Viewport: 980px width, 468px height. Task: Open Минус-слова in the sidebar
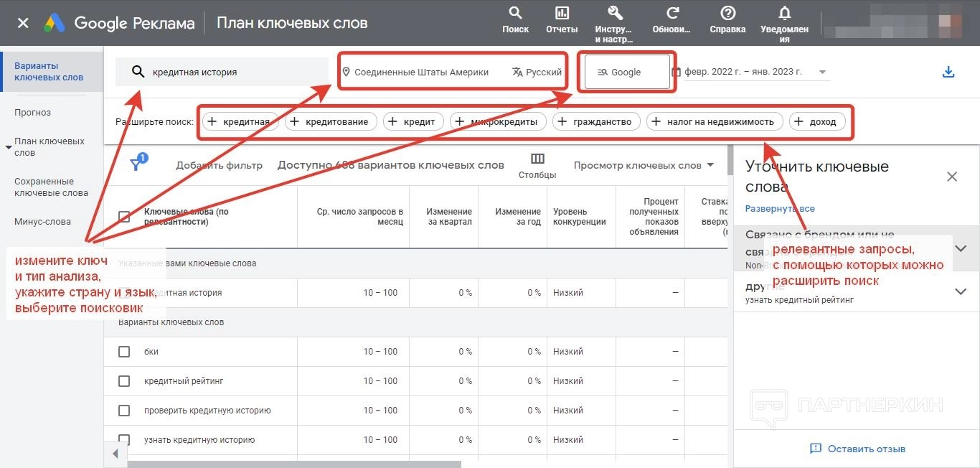pyautogui.click(x=42, y=222)
